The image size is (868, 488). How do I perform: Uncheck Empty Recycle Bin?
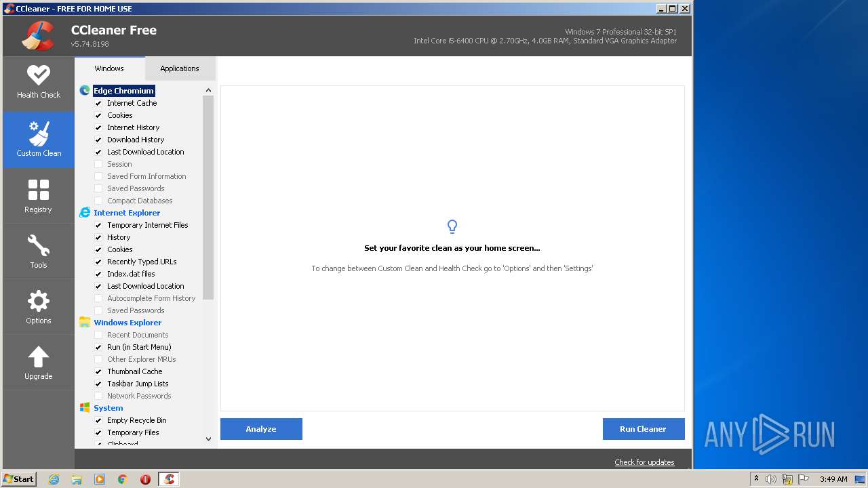(98, 420)
